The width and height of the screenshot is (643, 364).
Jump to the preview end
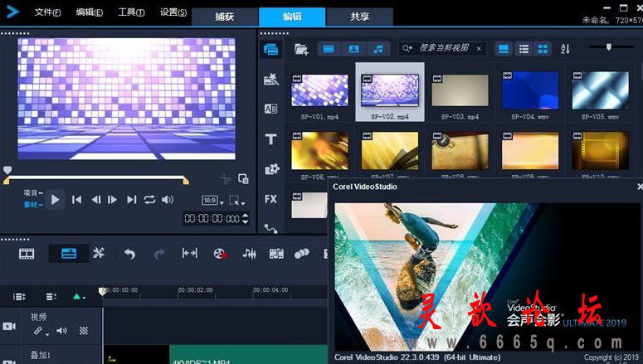tap(131, 200)
